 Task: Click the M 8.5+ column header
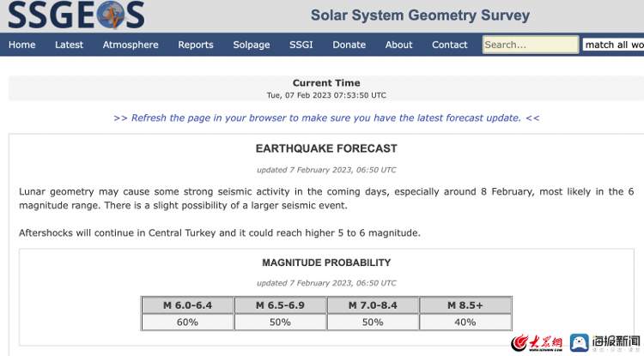tap(465, 305)
